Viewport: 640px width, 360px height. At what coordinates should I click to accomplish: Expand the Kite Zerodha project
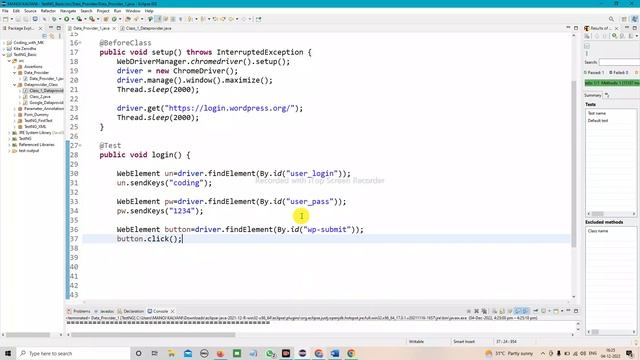click(x=4, y=49)
